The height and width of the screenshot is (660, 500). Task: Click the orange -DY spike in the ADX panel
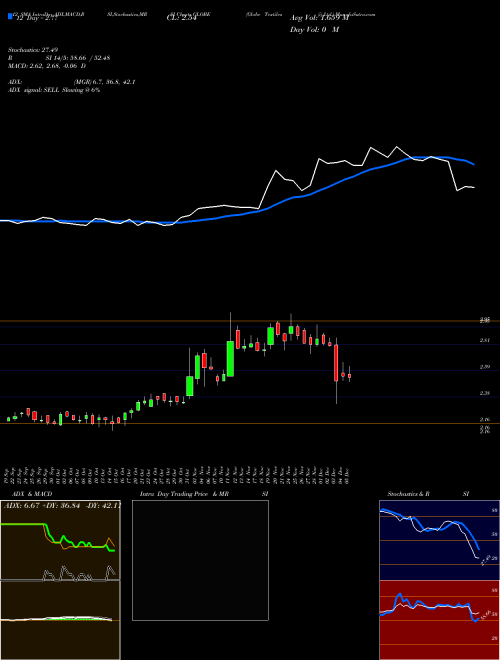109,540
